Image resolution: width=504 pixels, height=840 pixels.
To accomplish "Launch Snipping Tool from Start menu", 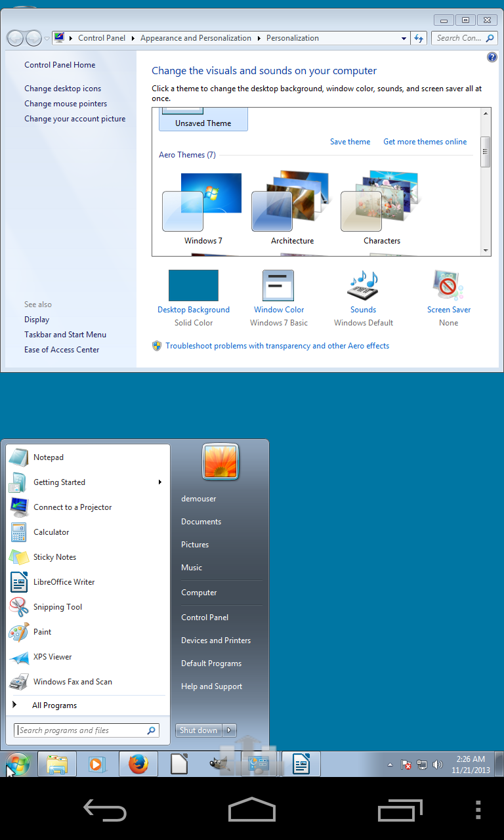I will pyautogui.click(x=58, y=607).
